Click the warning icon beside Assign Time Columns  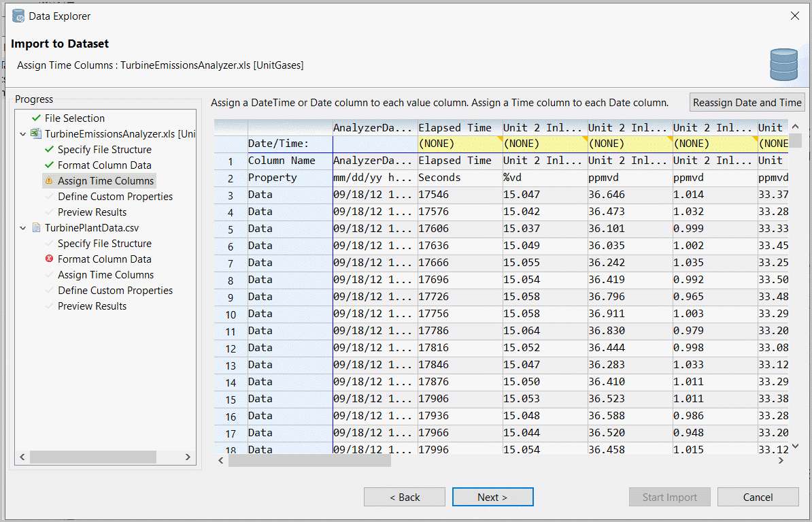click(x=48, y=181)
